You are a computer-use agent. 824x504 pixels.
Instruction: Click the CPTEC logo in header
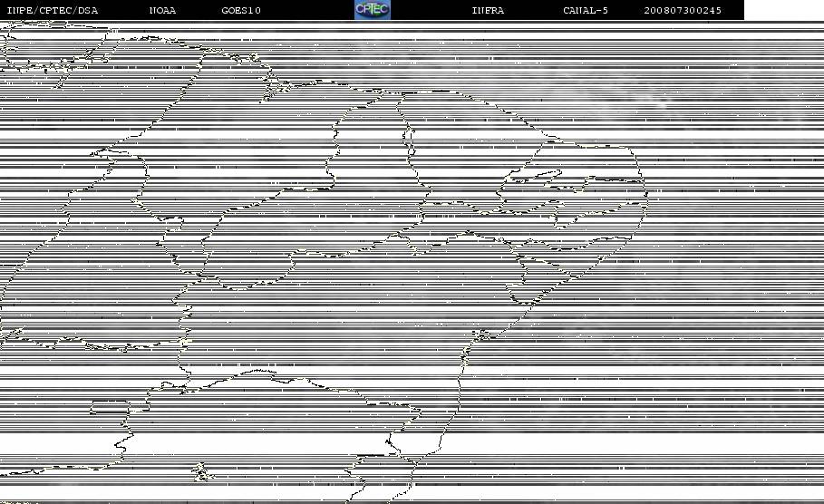pyautogui.click(x=372, y=9)
